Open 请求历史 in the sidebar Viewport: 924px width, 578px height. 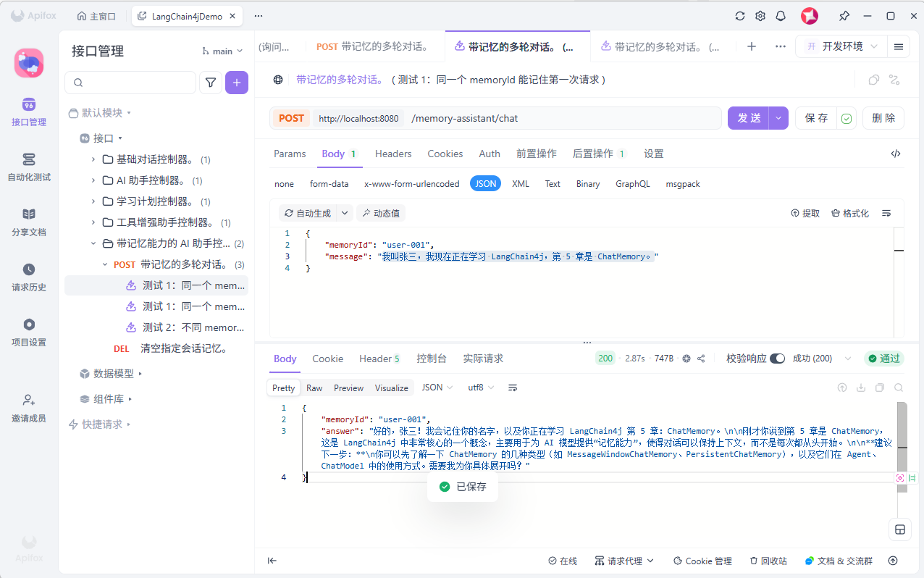pos(29,277)
